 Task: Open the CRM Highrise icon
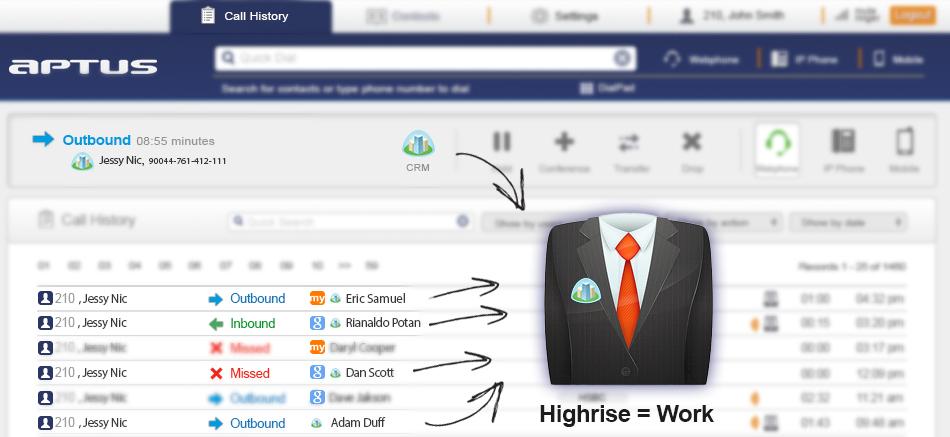[x=417, y=146]
